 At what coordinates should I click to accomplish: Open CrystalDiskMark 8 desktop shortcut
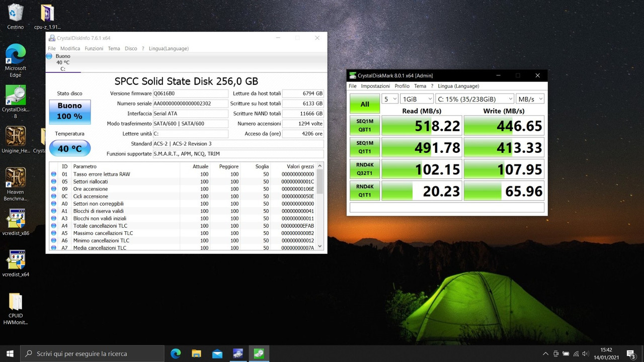(16, 102)
